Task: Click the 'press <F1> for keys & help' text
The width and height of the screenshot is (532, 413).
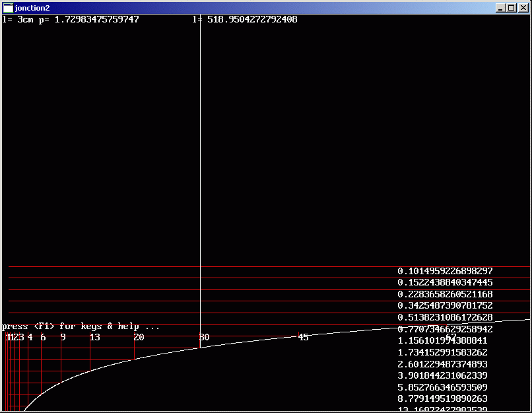Action: [81, 326]
